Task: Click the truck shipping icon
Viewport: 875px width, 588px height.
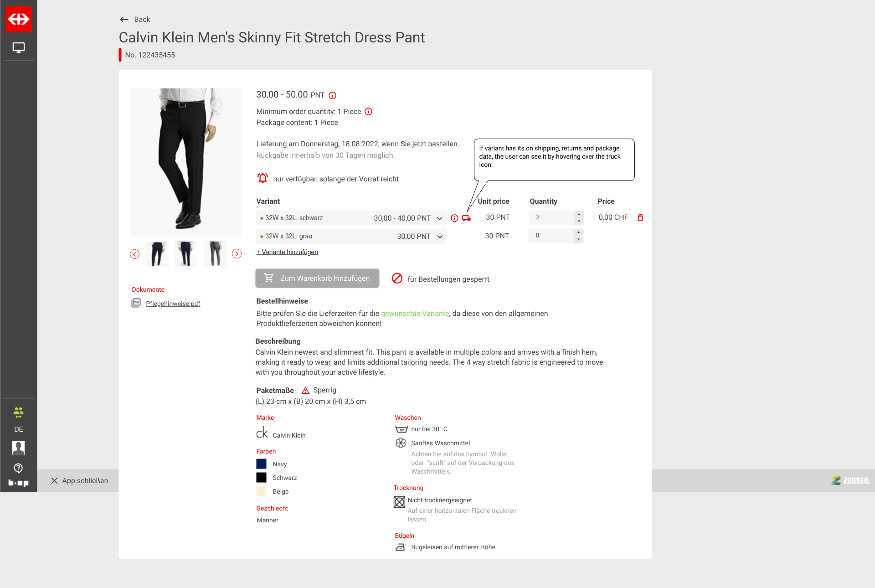Action: [x=466, y=218]
